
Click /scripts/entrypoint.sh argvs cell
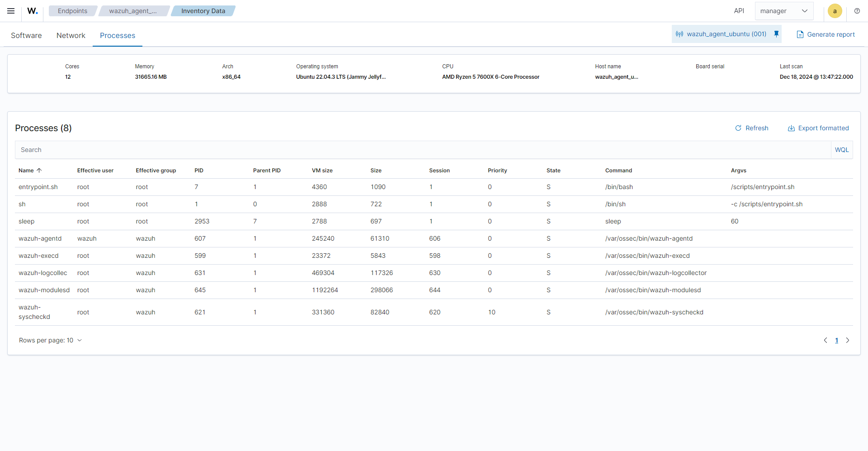pos(763,187)
